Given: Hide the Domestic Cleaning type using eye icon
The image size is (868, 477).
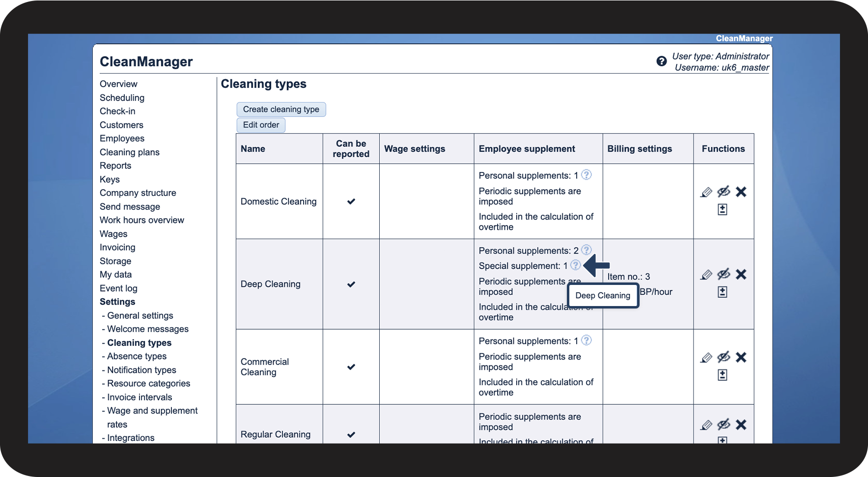Looking at the screenshot, I should [724, 192].
